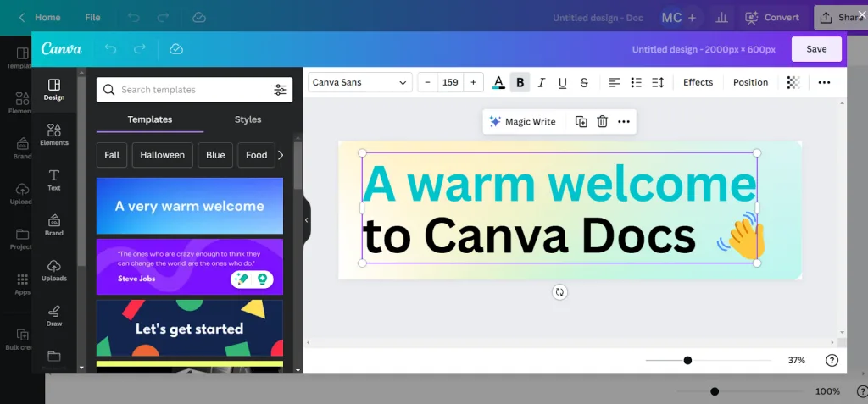Toggle underline formatting
Image resolution: width=868 pixels, height=404 pixels.
pyautogui.click(x=562, y=82)
